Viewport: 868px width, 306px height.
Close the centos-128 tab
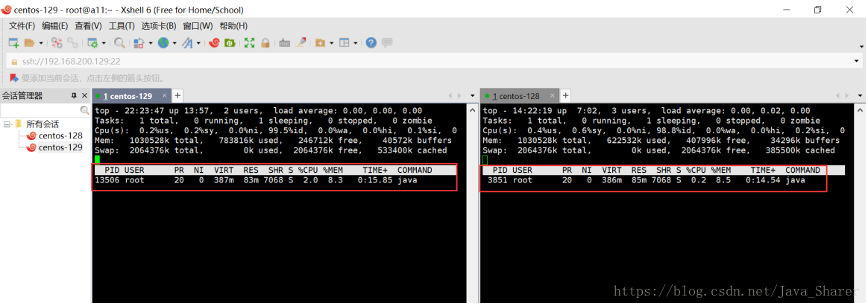tap(551, 96)
